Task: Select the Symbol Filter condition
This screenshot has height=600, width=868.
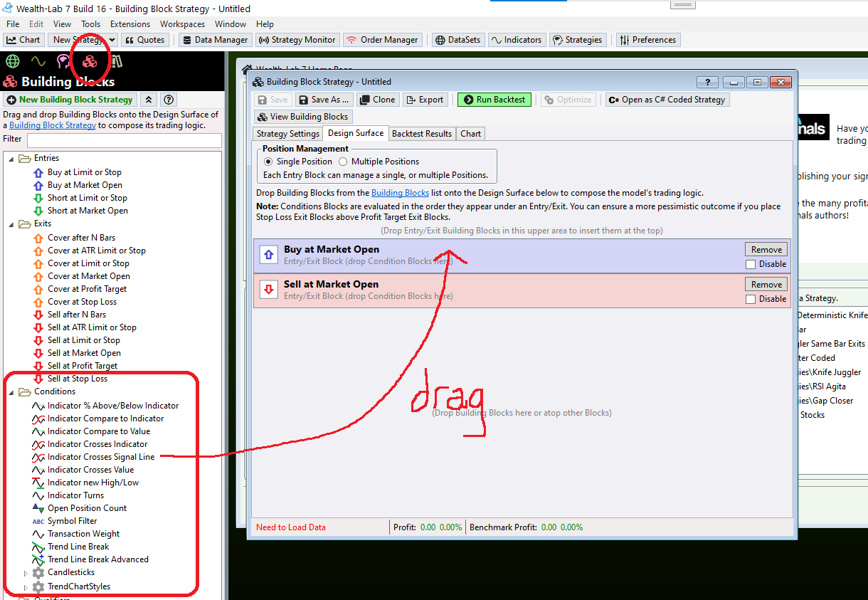Action: 72,521
